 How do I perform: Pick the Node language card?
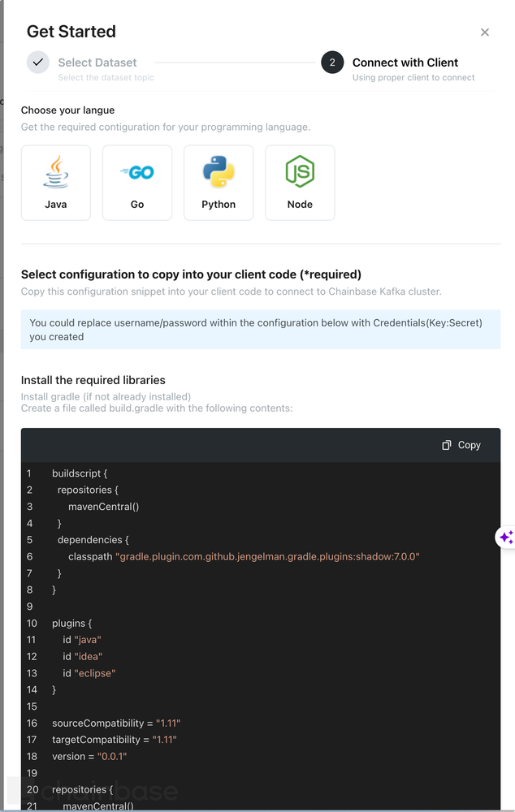[x=299, y=182]
